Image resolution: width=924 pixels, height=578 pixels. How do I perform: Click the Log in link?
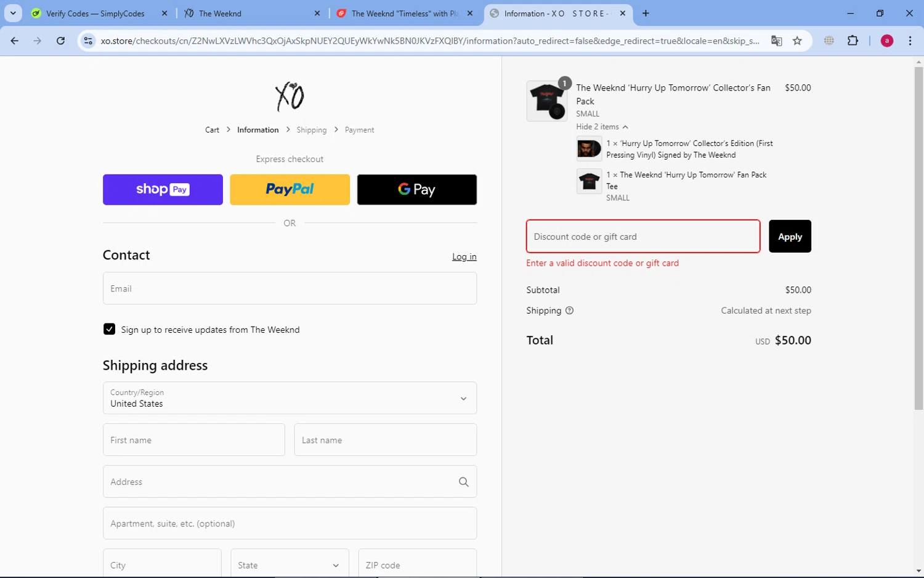pos(464,257)
